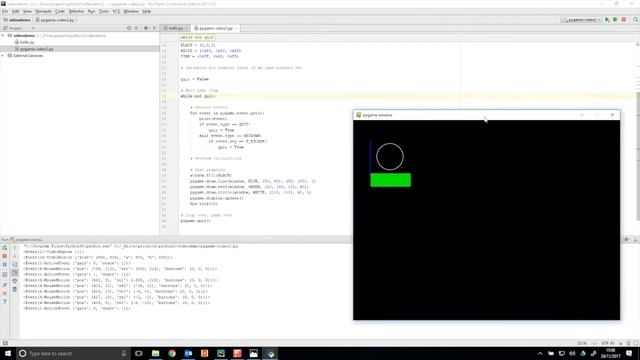Click scroll-from-source target icon in Project panel
Image resolution: width=640 pixels, height=360 pixels.
click(x=129, y=28)
